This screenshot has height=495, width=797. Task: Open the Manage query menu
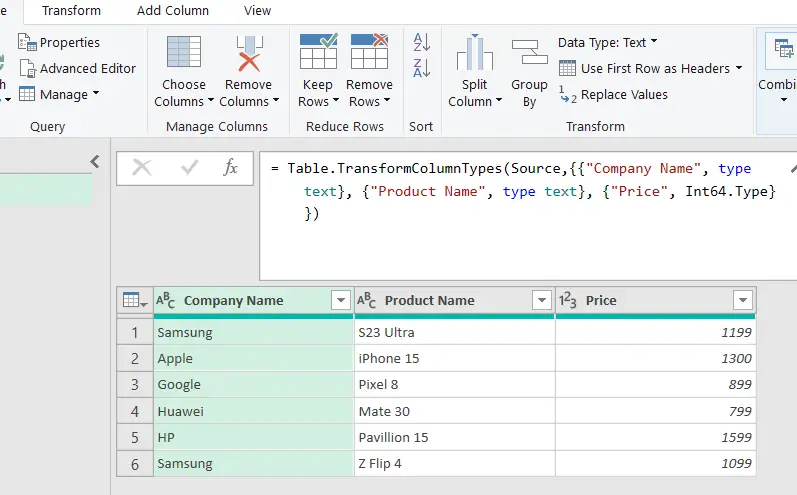[59, 95]
